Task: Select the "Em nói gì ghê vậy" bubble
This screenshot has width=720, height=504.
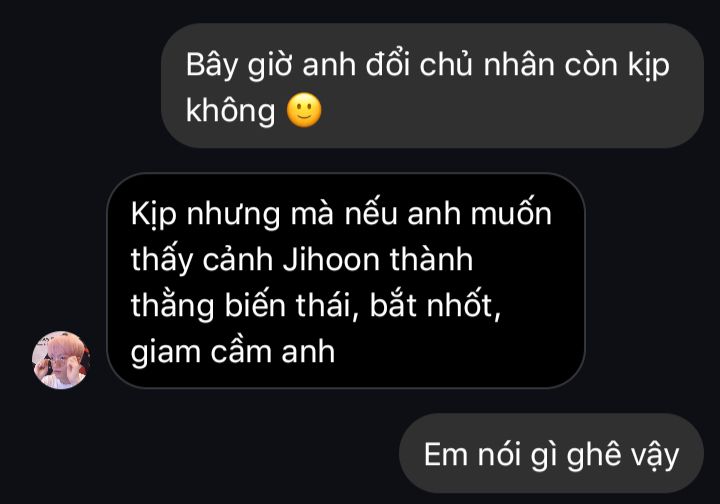Action: 551,453
